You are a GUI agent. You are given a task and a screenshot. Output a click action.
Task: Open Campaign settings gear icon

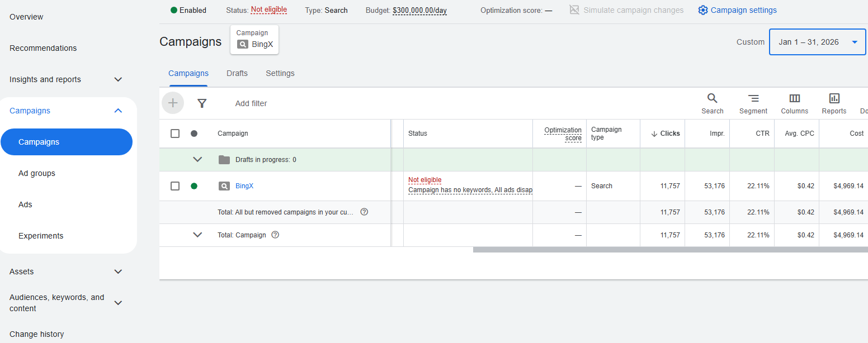[x=703, y=10]
